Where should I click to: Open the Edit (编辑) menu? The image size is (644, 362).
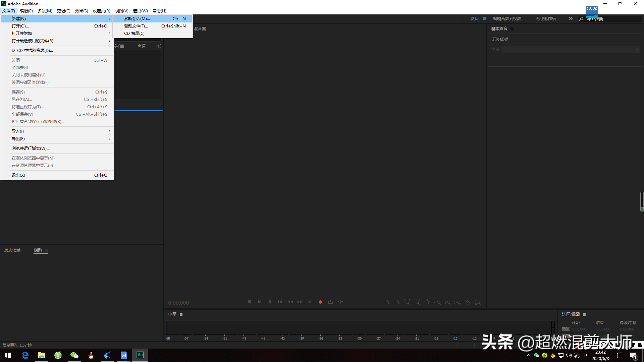(x=26, y=11)
